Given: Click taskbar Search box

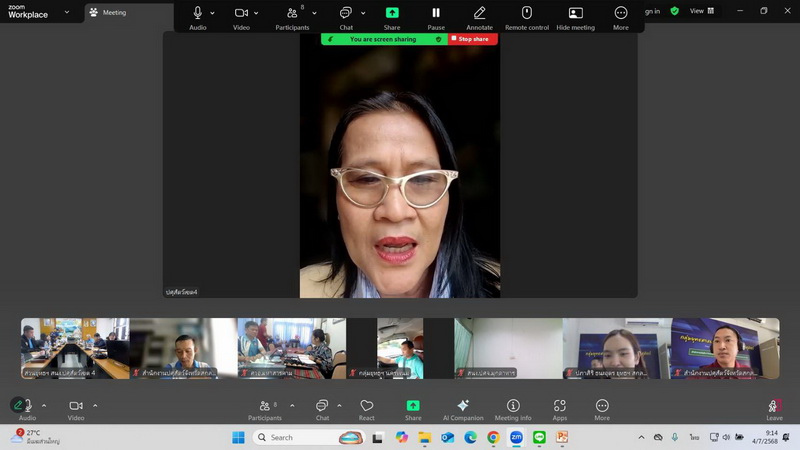Looking at the screenshot, I should click(x=309, y=437).
